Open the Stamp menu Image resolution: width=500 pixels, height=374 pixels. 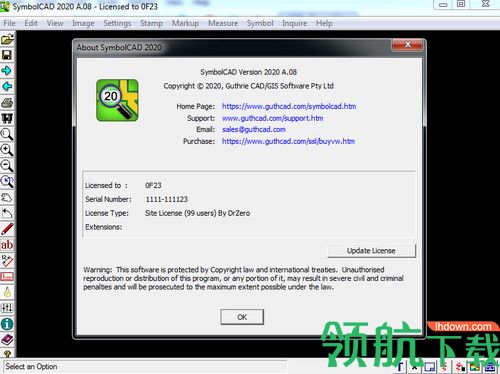[152, 23]
